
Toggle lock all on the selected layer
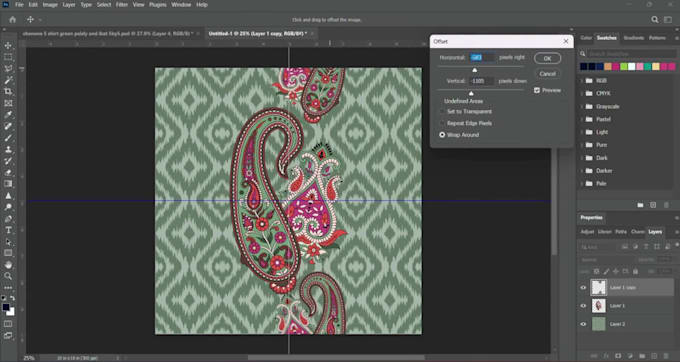tap(635, 271)
